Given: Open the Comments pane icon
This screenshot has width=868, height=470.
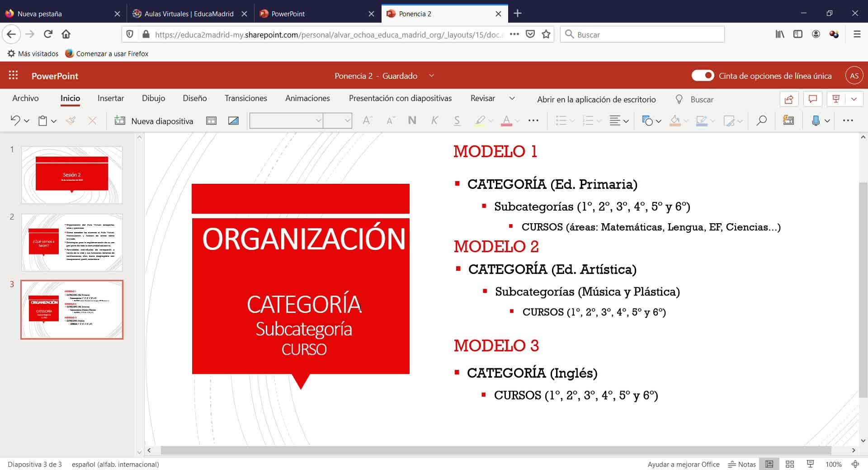Looking at the screenshot, I should 812,99.
